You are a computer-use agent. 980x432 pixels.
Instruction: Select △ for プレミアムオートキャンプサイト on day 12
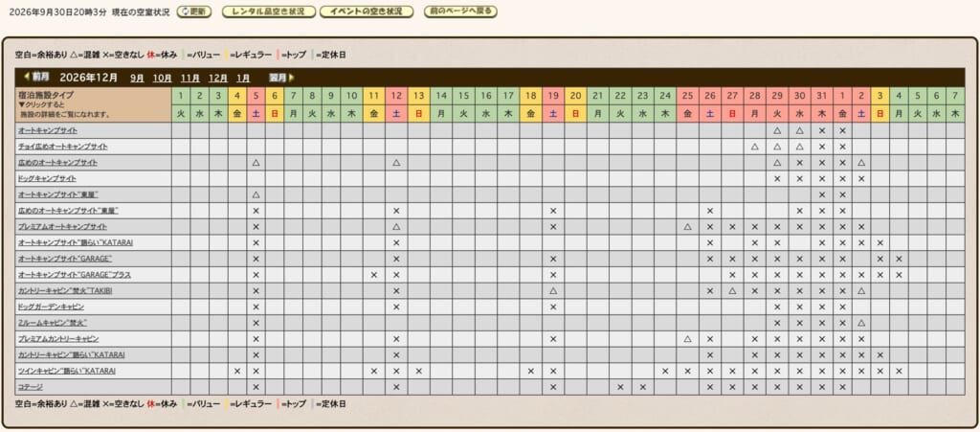tap(396, 226)
